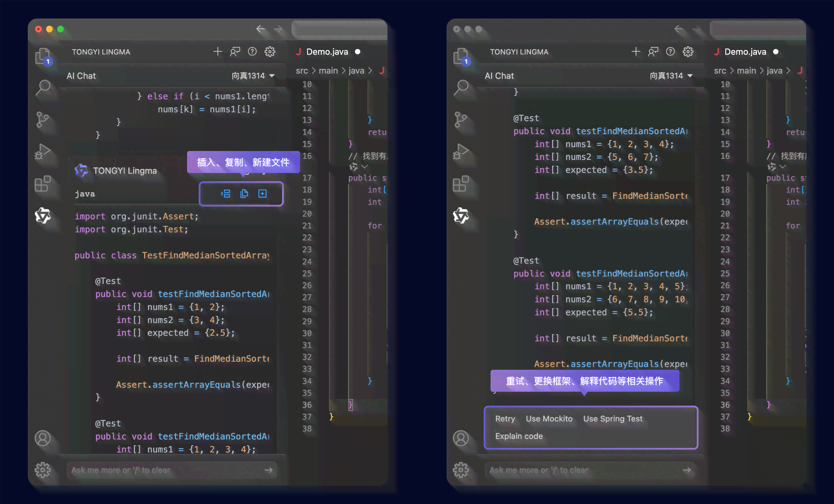Copy code icon in left window code block

[x=244, y=194]
